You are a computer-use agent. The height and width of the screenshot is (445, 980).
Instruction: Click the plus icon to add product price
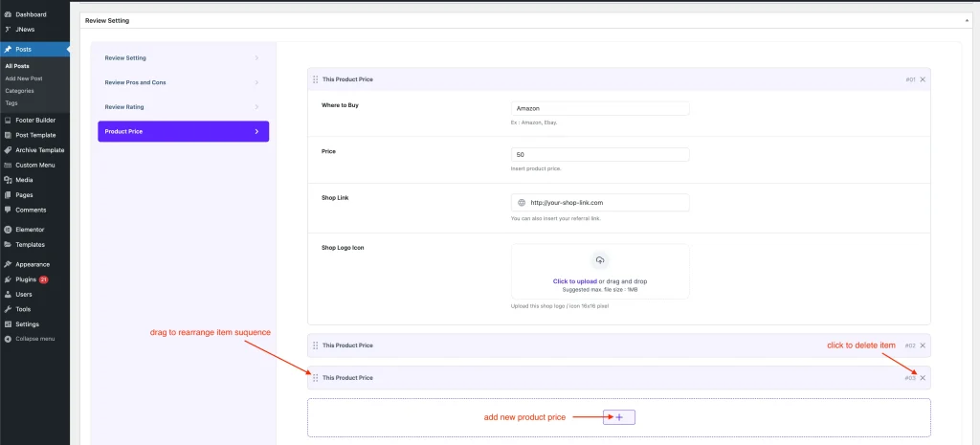click(619, 417)
